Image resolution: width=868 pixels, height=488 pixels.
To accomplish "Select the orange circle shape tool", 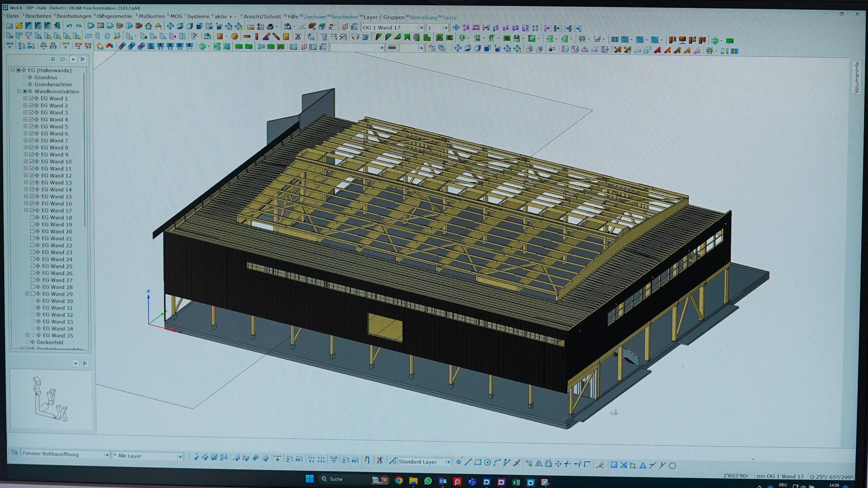I will tap(234, 36).
